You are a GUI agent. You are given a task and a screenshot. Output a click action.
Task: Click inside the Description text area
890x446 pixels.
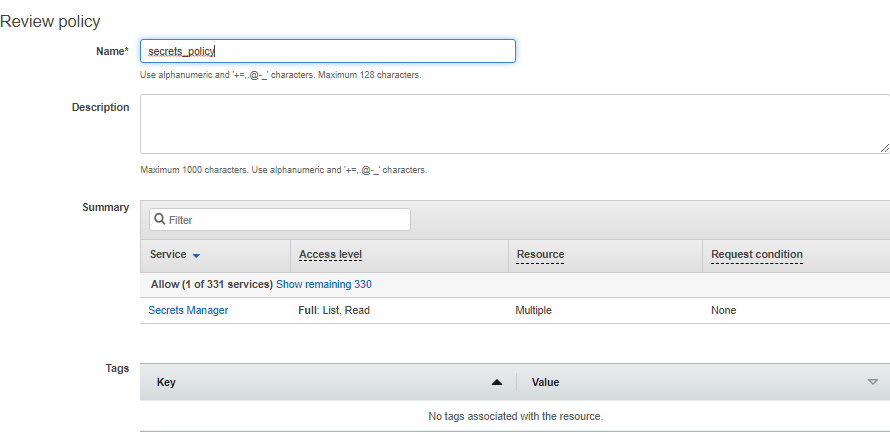515,124
